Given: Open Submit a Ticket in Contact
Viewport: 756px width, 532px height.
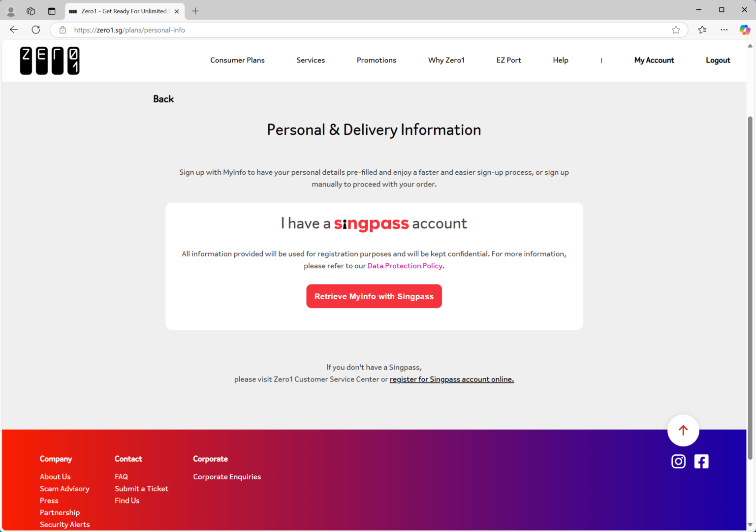Looking at the screenshot, I should (141, 488).
